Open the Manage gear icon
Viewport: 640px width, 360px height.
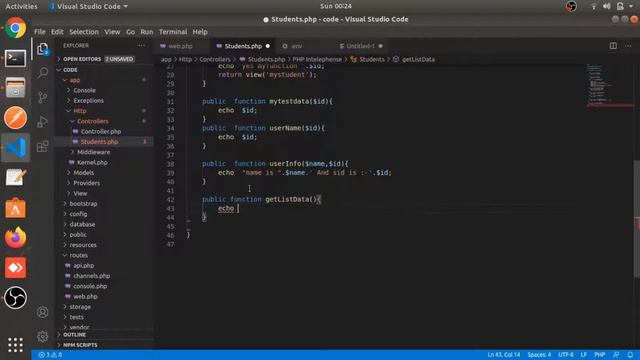click(x=43, y=337)
